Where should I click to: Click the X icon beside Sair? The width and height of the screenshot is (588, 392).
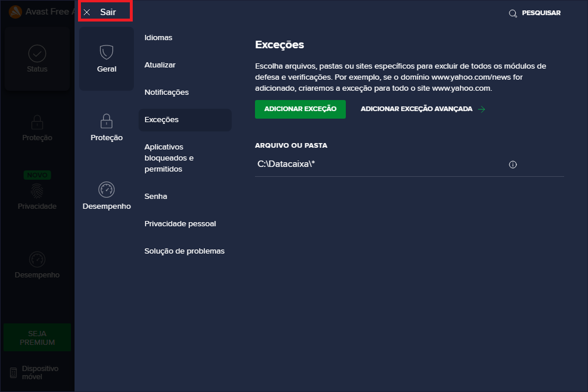(x=87, y=12)
